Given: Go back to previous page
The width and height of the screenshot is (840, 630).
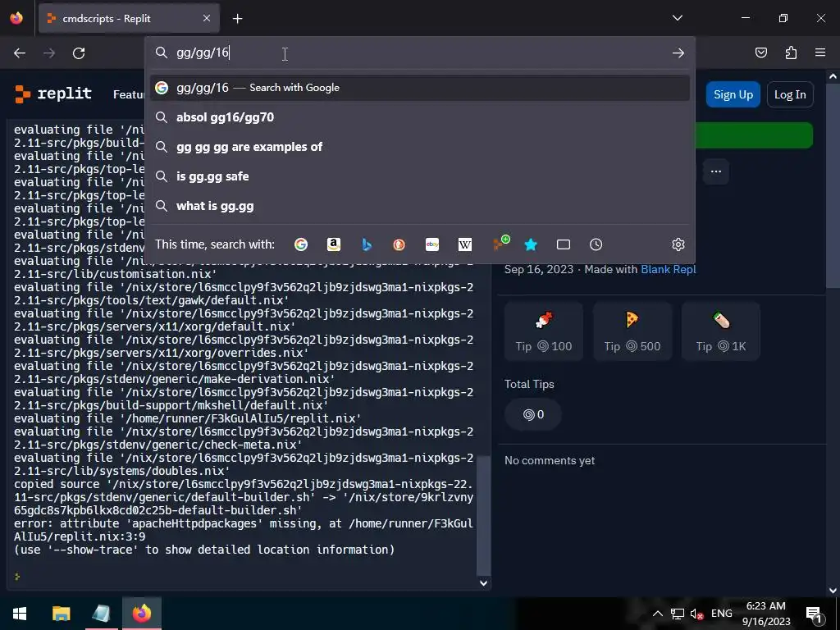Looking at the screenshot, I should point(20,52).
